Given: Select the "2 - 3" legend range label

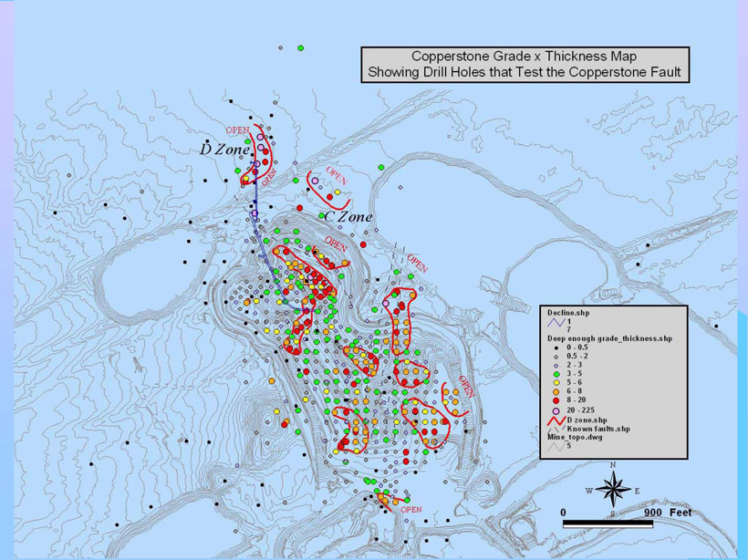Looking at the screenshot, I should [574, 365].
